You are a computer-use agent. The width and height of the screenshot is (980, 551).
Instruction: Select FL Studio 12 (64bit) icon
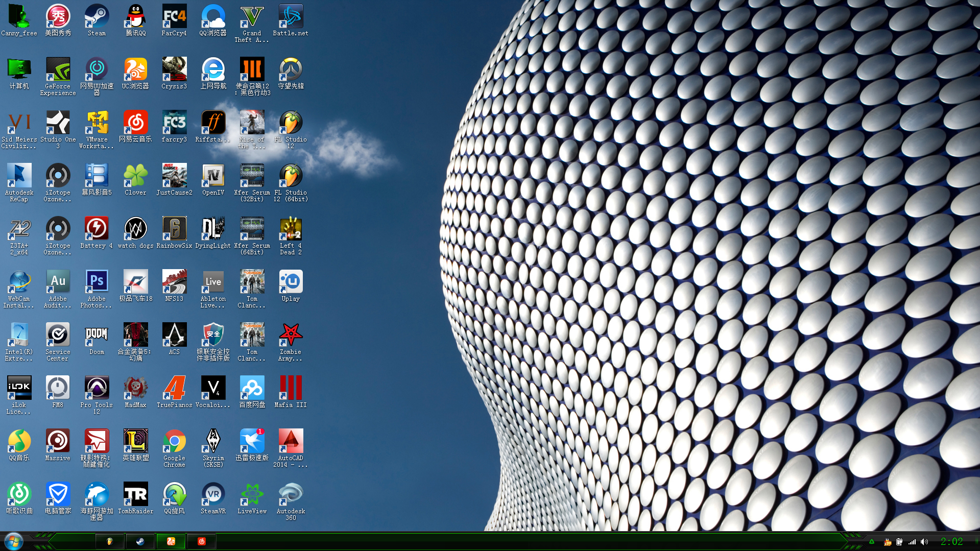pyautogui.click(x=291, y=183)
